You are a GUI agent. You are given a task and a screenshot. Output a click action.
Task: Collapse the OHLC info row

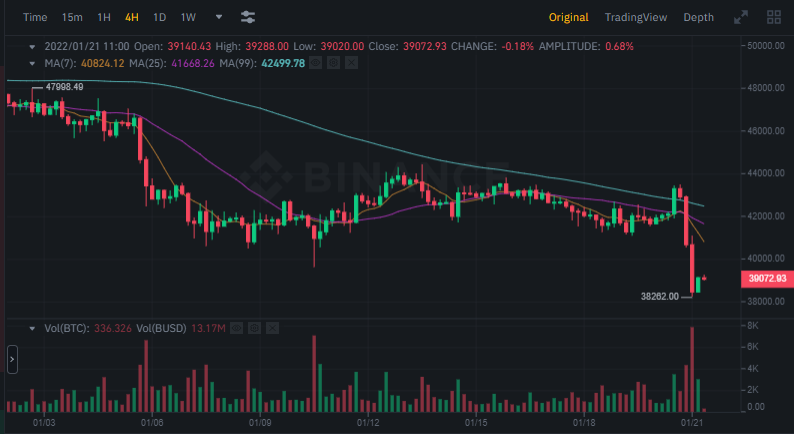pos(32,47)
